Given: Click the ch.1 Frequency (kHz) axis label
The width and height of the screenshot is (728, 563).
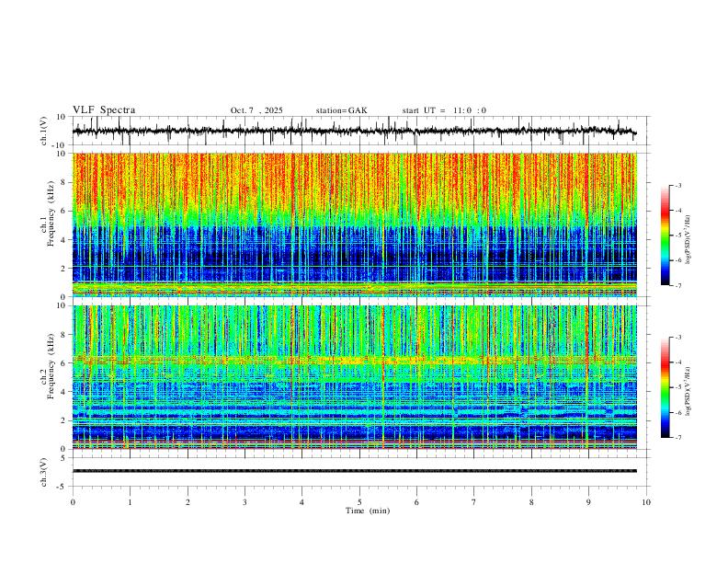Looking at the screenshot, I should (x=48, y=213).
